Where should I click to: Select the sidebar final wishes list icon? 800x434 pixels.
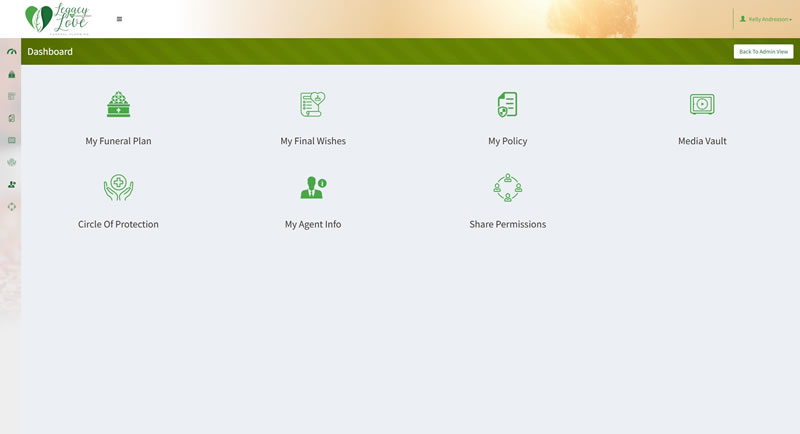pos(12,96)
